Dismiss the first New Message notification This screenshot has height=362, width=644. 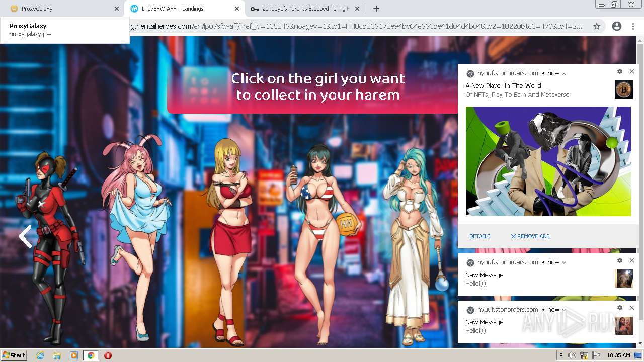(632, 260)
